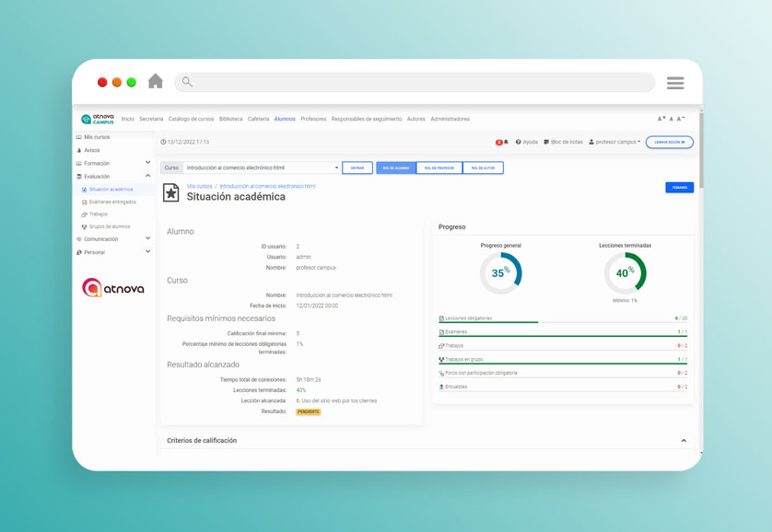The image size is (772, 532).
Task: Click the Mis cursos breadcrumb link
Action: pyautogui.click(x=199, y=186)
